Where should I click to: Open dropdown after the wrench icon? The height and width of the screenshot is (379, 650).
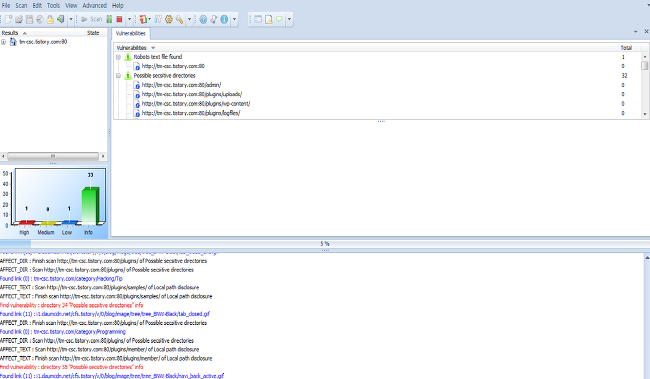[x=189, y=19]
